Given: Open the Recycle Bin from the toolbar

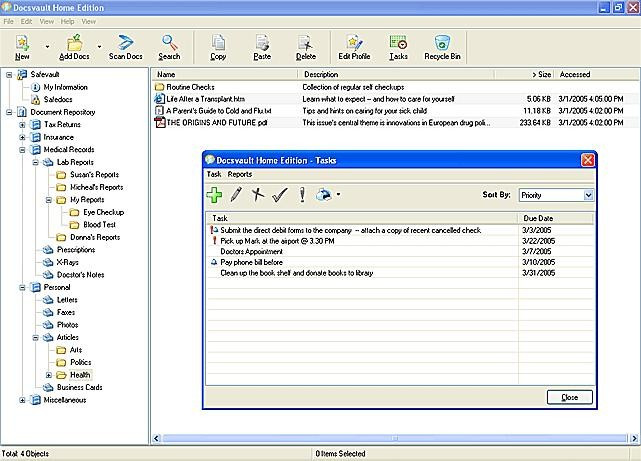Looking at the screenshot, I should click(442, 47).
